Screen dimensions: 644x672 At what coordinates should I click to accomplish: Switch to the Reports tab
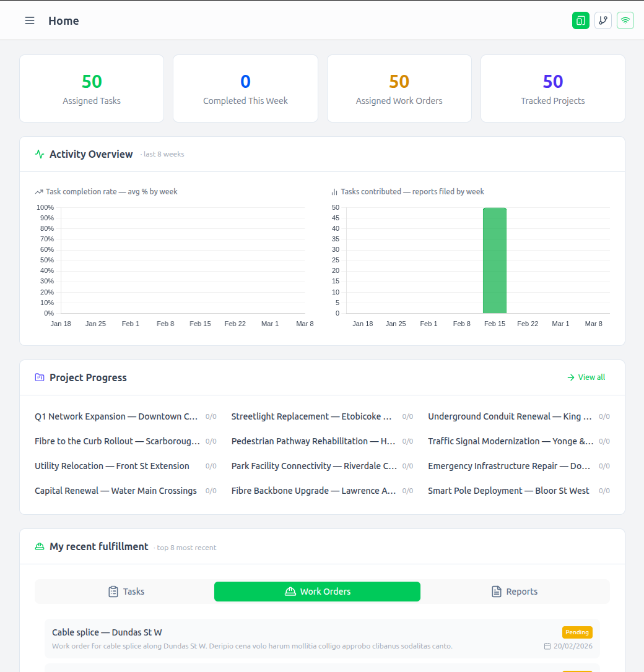pyautogui.click(x=514, y=591)
